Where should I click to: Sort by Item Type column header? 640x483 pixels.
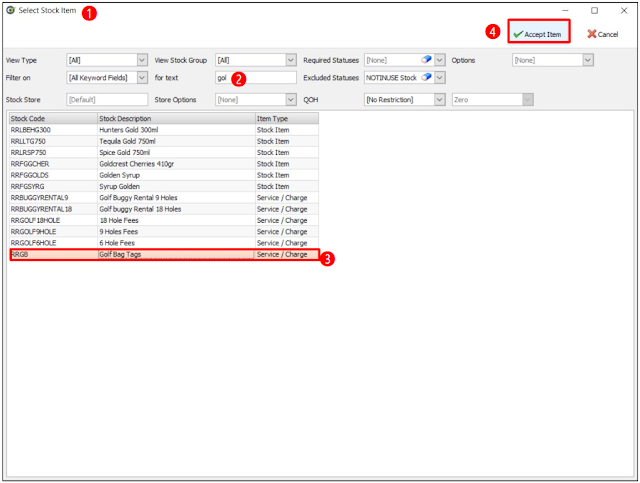(287, 119)
